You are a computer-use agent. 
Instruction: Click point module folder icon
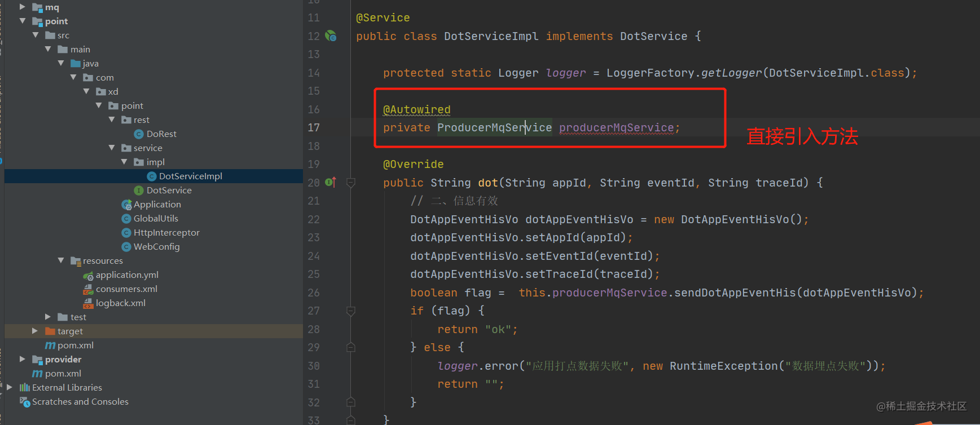[x=38, y=21]
